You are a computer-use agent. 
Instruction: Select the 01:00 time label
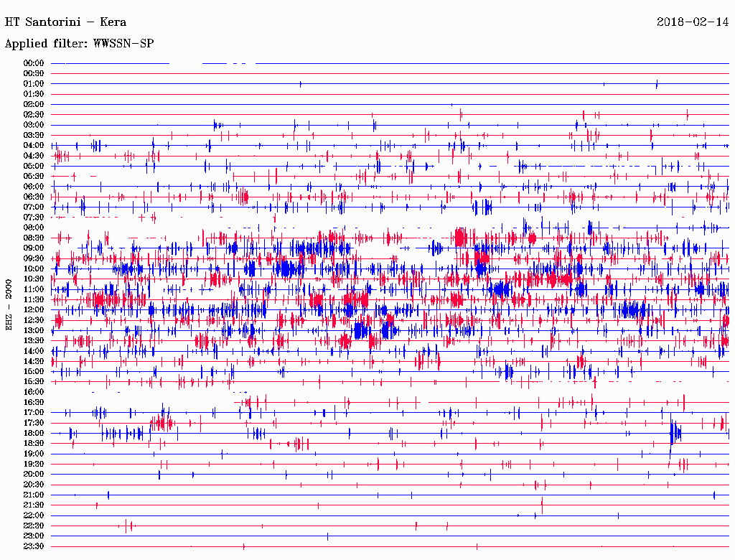click(34, 84)
